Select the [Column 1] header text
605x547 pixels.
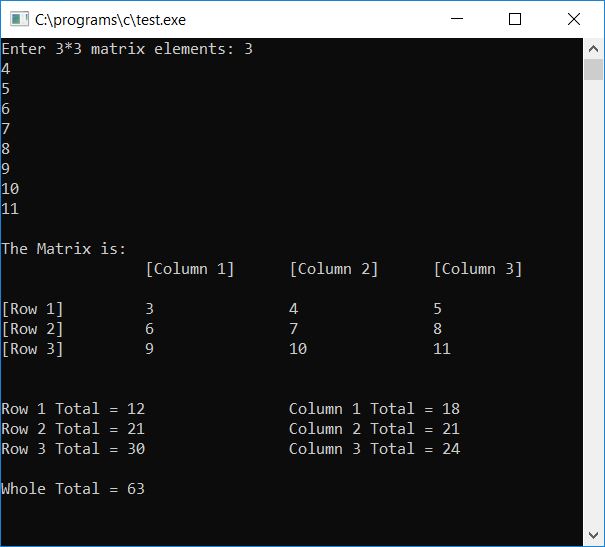click(x=190, y=269)
